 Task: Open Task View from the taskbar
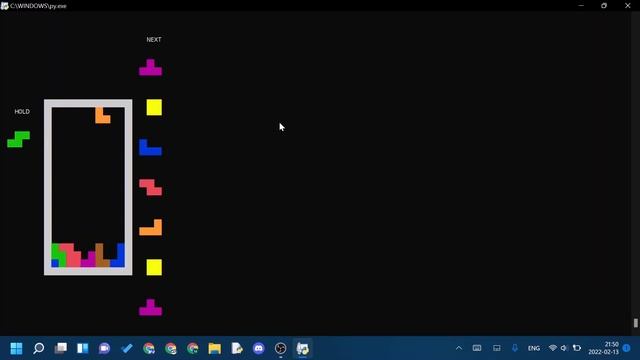coord(60,348)
